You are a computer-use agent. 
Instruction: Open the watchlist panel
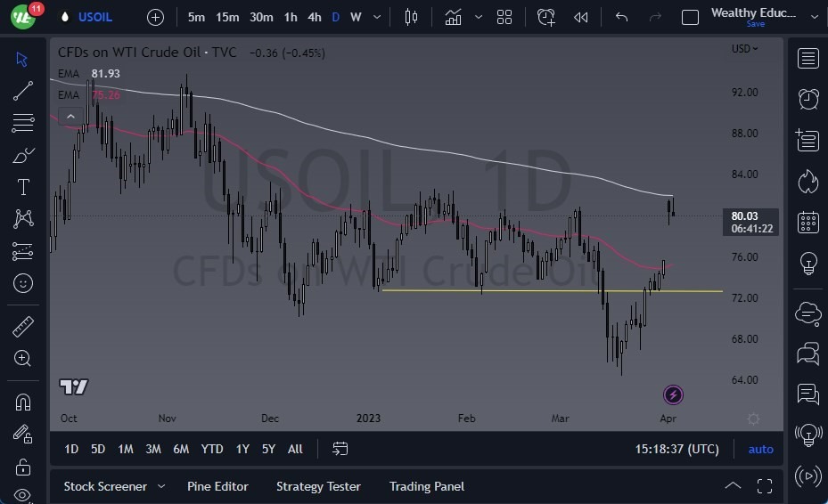point(808,59)
